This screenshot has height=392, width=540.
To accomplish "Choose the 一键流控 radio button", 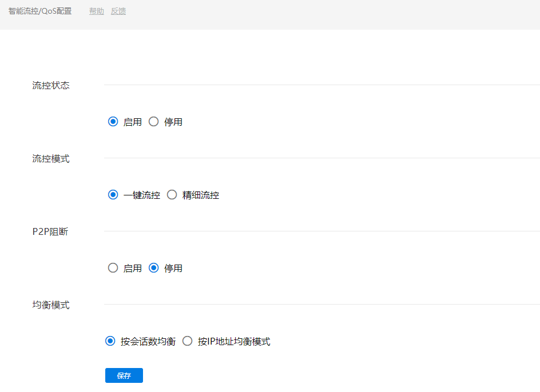I will [x=113, y=195].
